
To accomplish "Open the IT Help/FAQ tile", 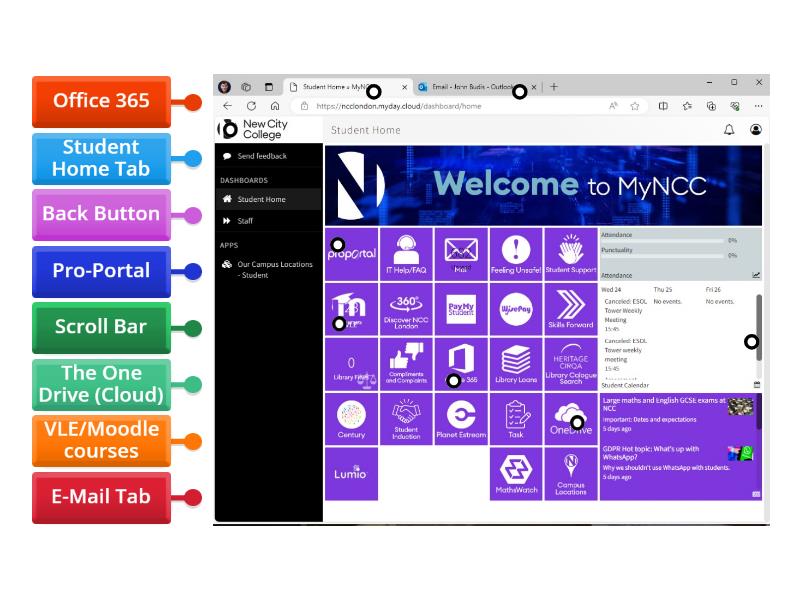I will pyautogui.click(x=406, y=253).
